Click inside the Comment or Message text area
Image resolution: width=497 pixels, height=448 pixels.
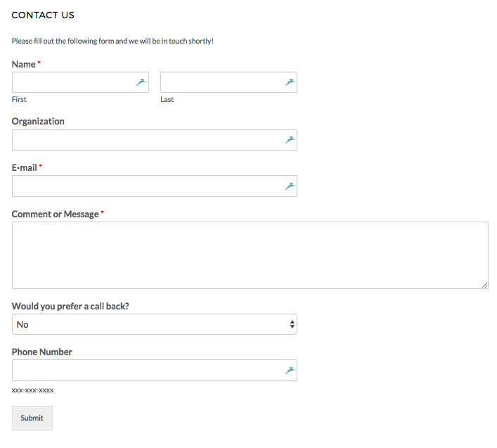pyautogui.click(x=250, y=255)
